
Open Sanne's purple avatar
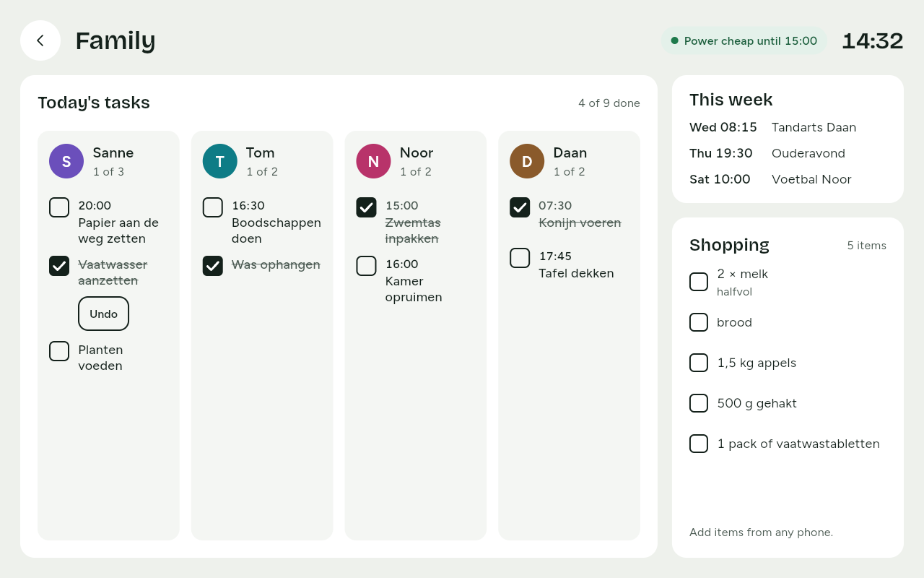(66, 161)
